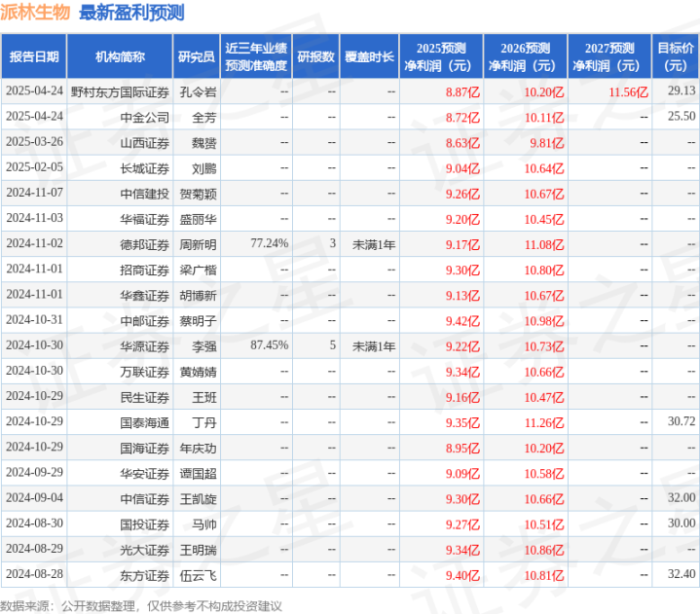This screenshot has width=700, height=614.
Task: Click the date 2025-03-26
Action: tap(34, 141)
